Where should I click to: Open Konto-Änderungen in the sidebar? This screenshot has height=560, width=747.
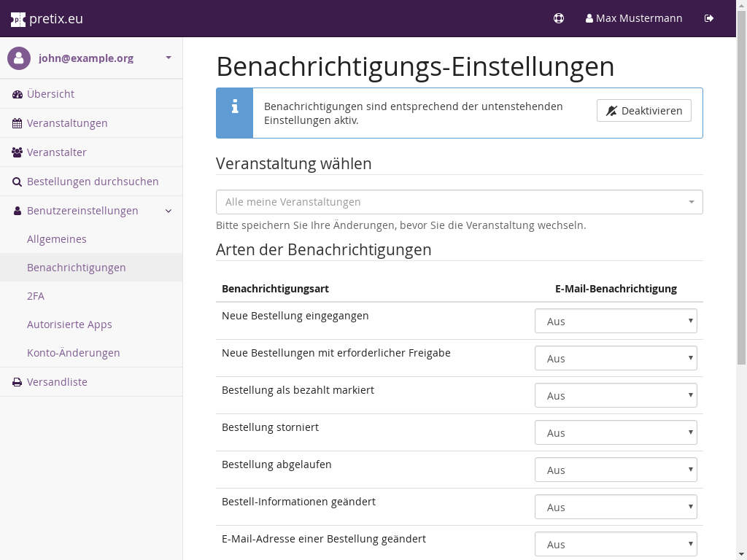[73, 353]
